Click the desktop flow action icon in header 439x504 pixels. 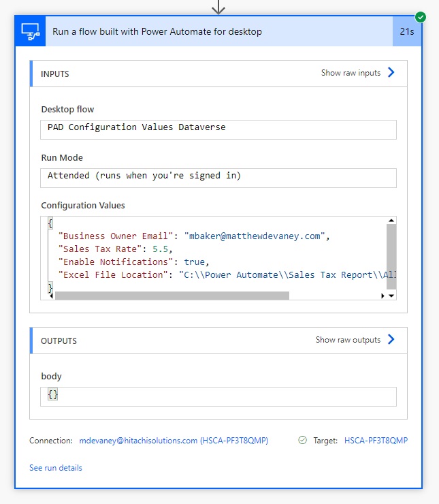pyautogui.click(x=31, y=31)
